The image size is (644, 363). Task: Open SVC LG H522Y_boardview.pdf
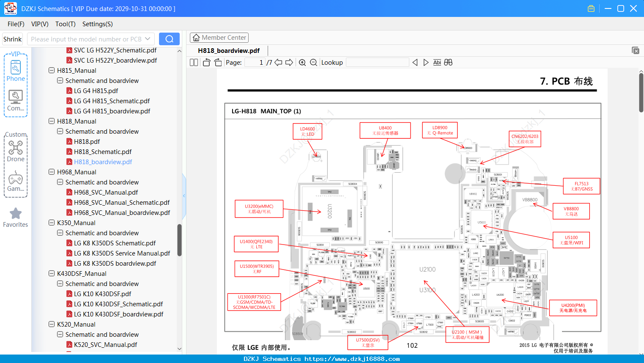coord(115,60)
